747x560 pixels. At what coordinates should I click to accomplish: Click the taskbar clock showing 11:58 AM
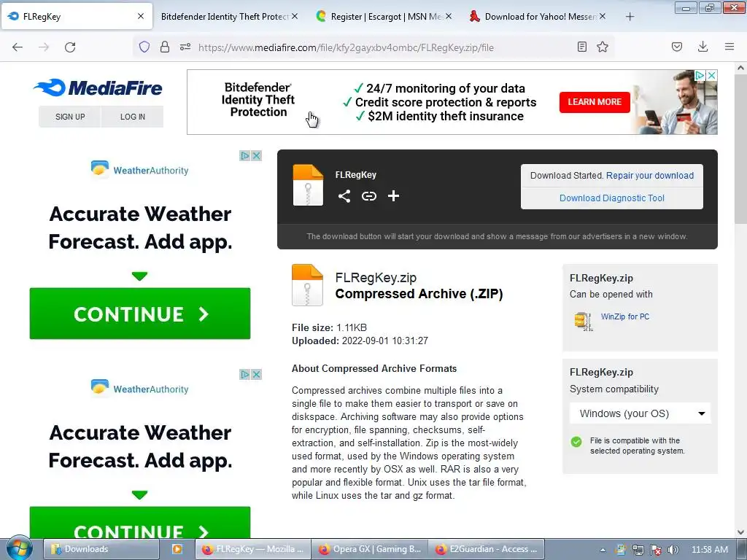pos(709,550)
